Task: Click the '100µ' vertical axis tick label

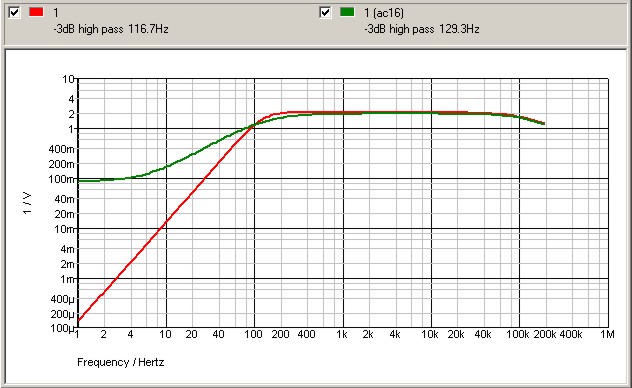Action: coord(62,329)
